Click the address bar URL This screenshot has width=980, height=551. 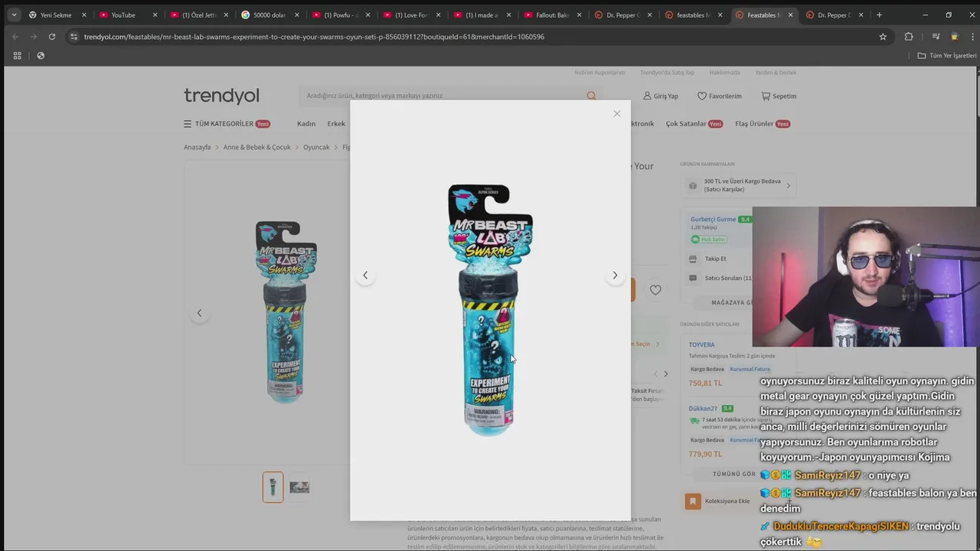point(314,37)
